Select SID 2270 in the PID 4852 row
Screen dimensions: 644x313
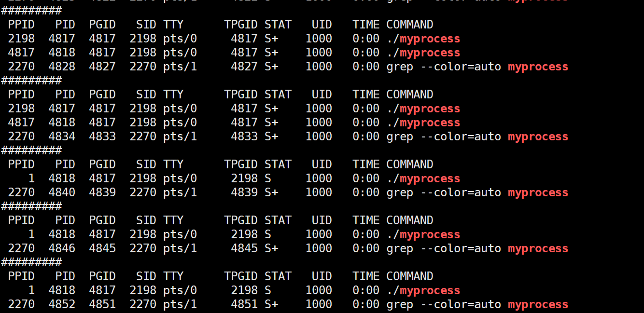(143, 304)
